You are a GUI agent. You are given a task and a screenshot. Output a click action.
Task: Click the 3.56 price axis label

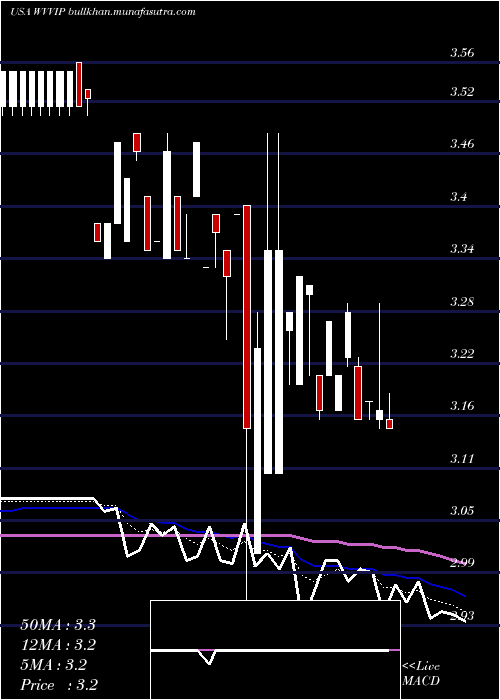[462, 53]
